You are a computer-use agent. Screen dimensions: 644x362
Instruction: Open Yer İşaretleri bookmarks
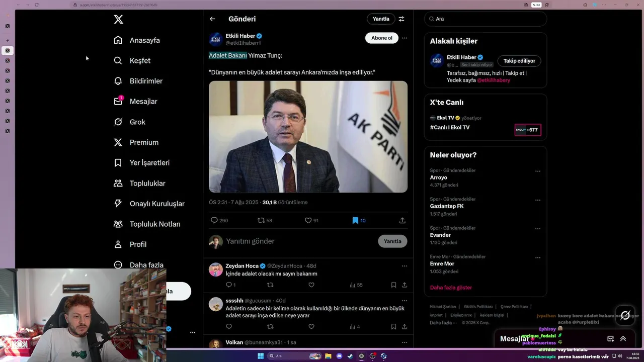tap(142, 163)
